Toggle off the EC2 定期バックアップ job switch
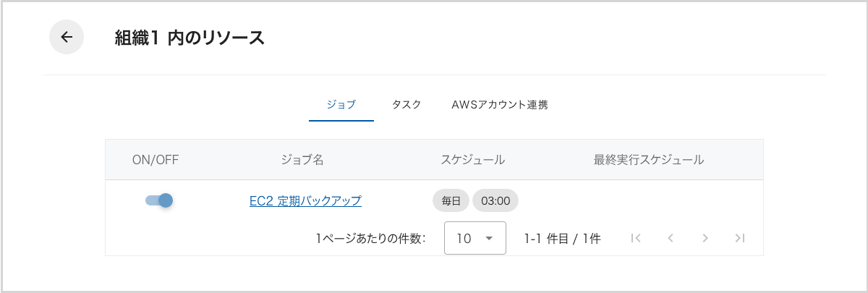This screenshot has width=868, height=293. 159,200
